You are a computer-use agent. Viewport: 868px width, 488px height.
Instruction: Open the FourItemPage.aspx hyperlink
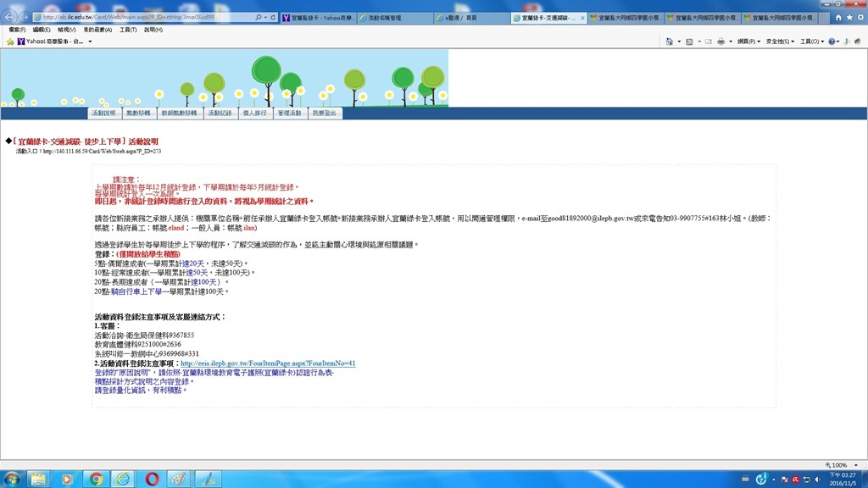[268, 363]
